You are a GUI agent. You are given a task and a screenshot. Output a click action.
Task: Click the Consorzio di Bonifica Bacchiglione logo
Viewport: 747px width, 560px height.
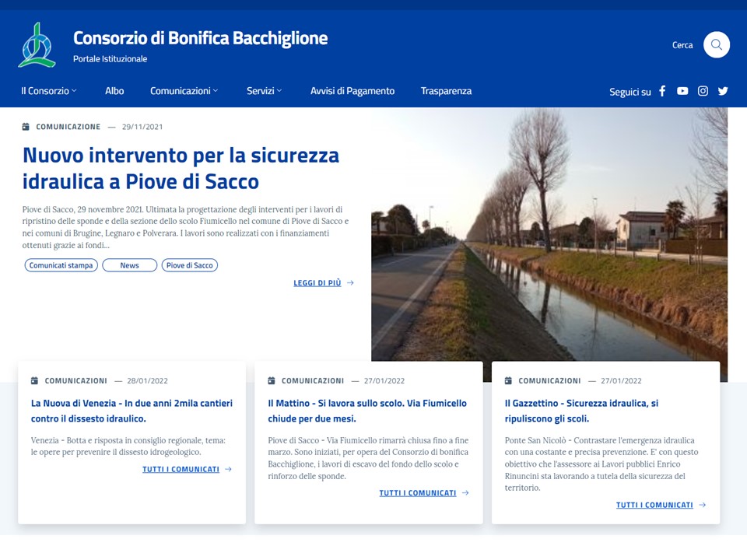point(37,45)
